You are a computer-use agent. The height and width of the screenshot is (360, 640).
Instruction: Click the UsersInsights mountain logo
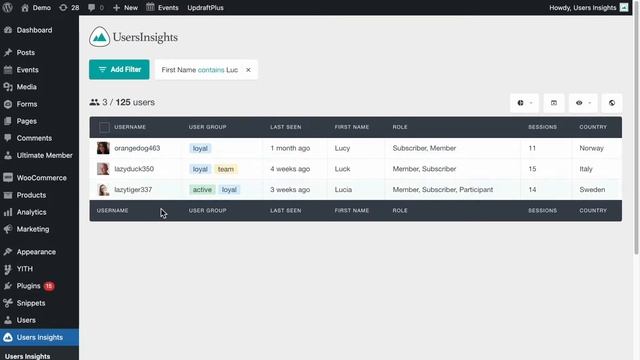pos(100,37)
